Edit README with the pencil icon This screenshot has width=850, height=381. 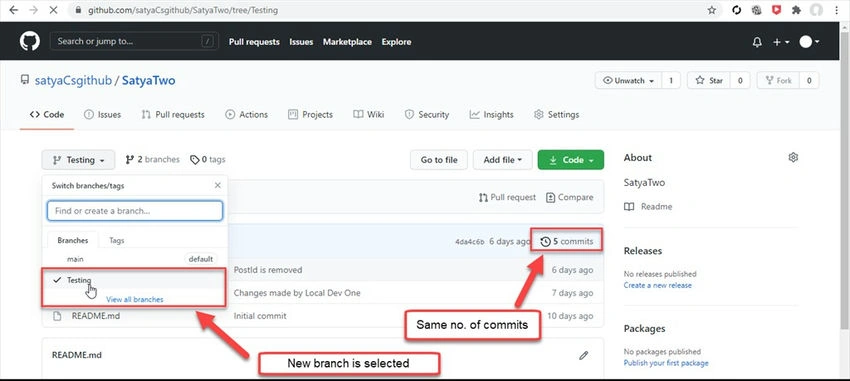click(x=583, y=356)
